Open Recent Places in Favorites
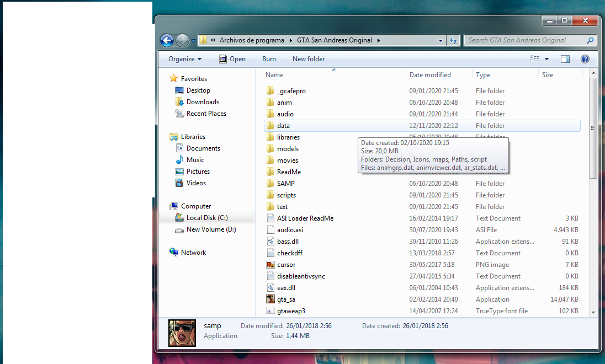The image size is (605, 364). (x=206, y=114)
